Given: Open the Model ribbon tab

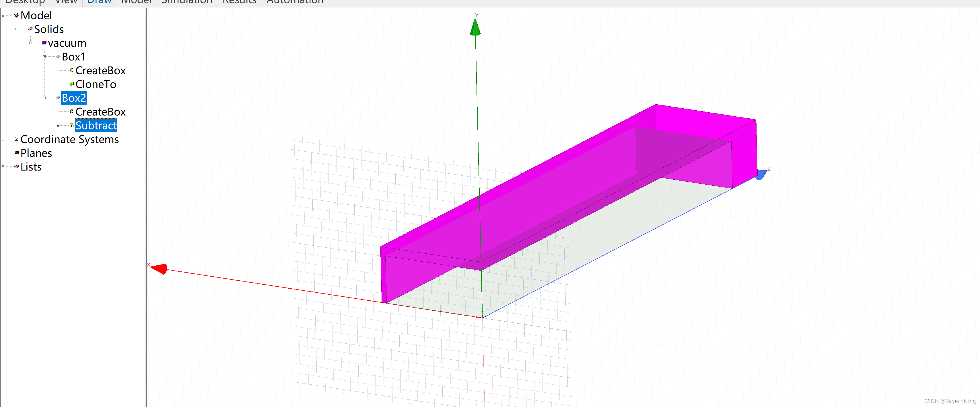Looking at the screenshot, I should point(136,2).
